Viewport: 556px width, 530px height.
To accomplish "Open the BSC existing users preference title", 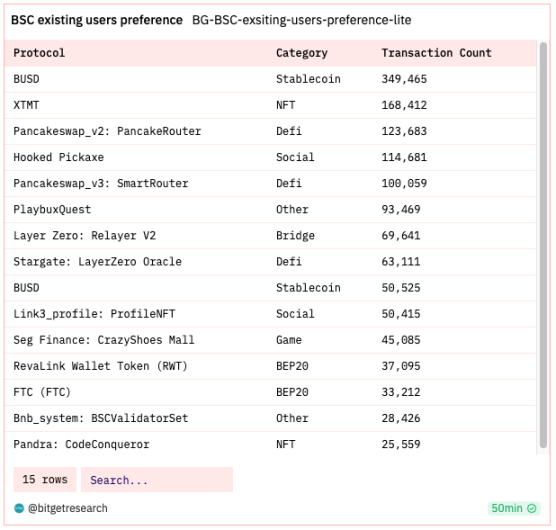I will 97,20.
